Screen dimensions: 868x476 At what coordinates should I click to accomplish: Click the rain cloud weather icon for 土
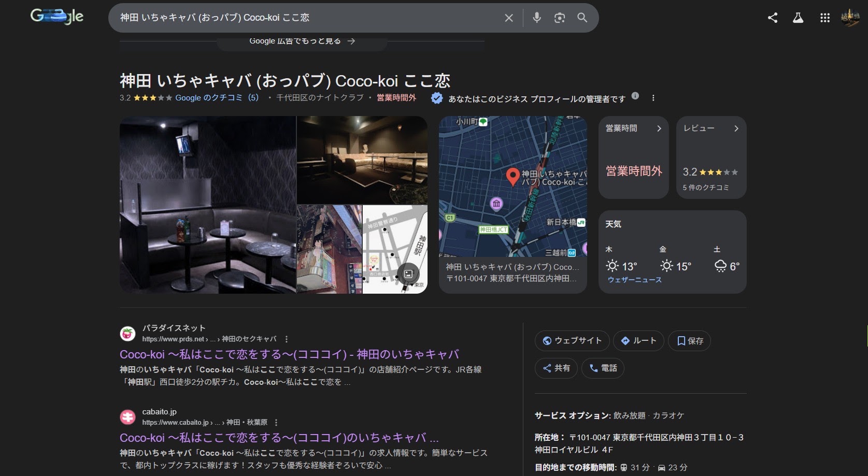point(720,266)
